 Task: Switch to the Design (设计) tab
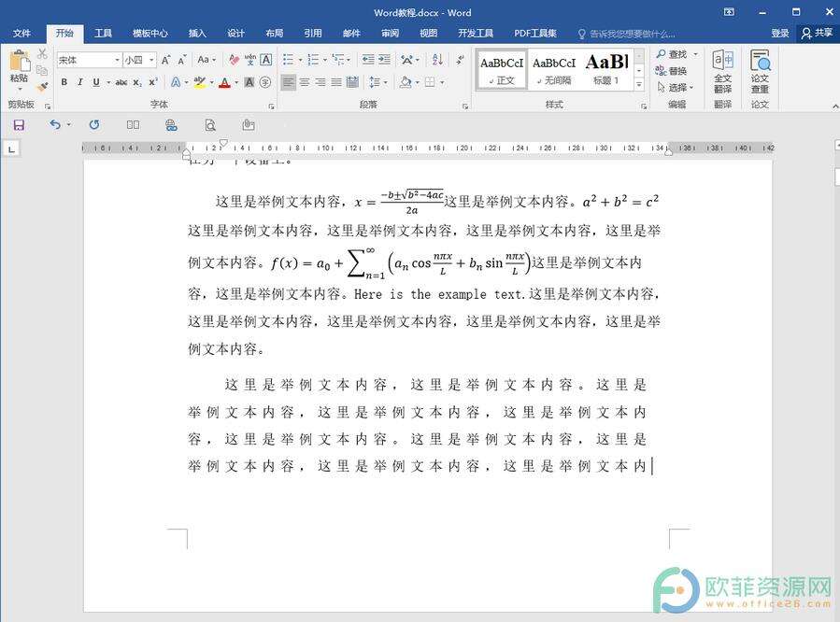[235, 34]
